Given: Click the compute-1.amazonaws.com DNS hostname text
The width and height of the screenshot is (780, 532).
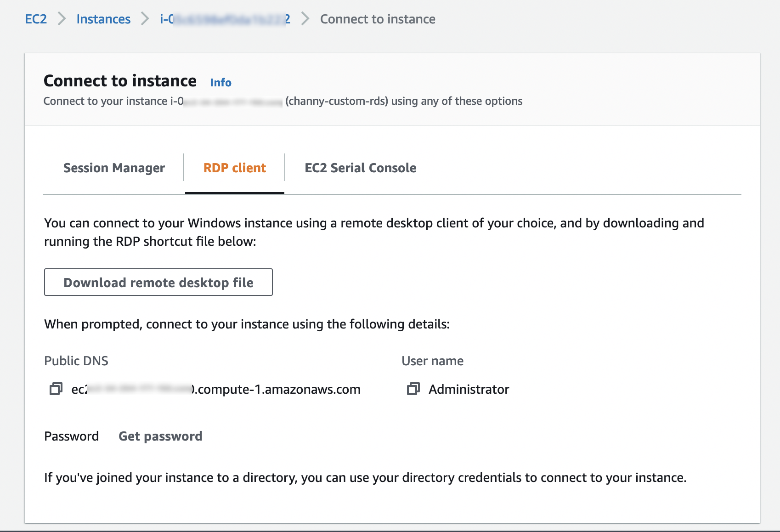Looking at the screenshot, I should (276, 389).
